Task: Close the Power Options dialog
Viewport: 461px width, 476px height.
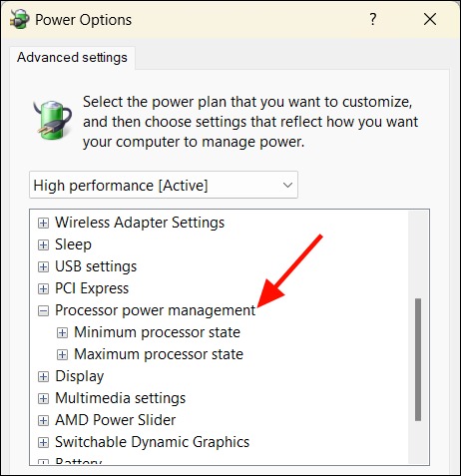Action: pos(430,19)
